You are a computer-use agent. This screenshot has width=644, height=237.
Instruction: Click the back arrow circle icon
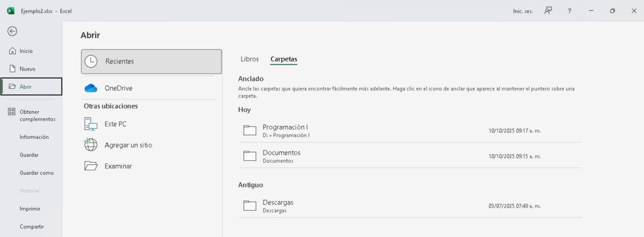coord(13,31)
